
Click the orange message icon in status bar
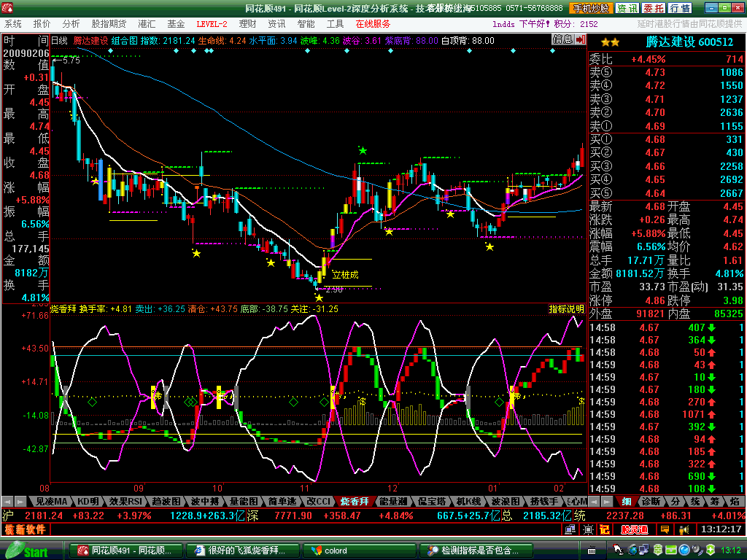[665, 529]
